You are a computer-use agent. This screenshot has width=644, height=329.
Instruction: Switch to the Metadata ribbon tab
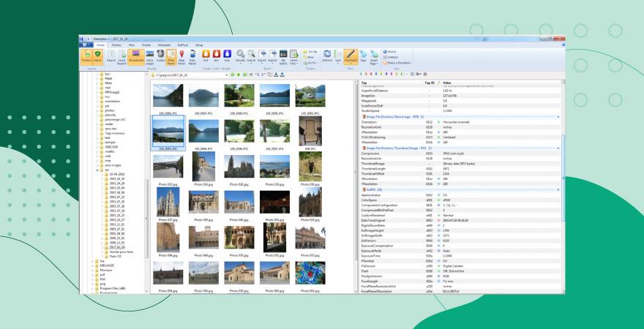click(164, 45)
